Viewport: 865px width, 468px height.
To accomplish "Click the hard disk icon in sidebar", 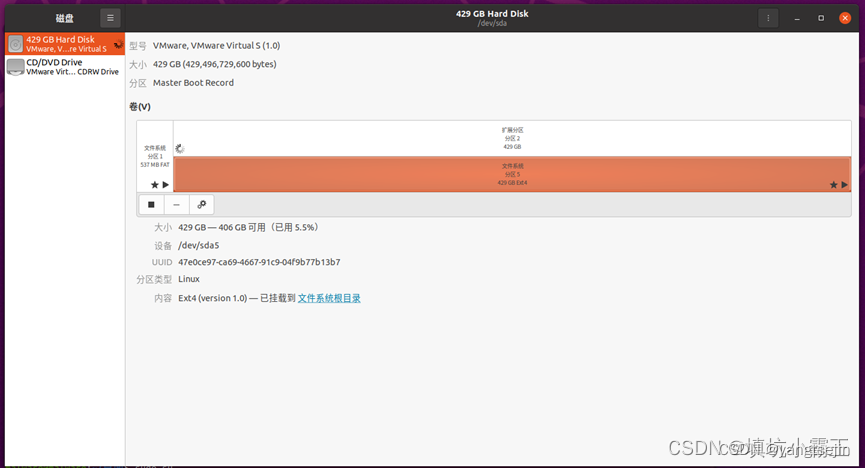I will (x=15, y=44).
